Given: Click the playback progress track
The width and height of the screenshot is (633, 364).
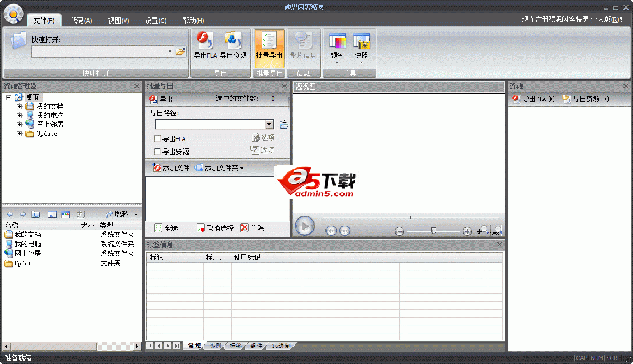Looking at the screenshot, I should (411, 217).
